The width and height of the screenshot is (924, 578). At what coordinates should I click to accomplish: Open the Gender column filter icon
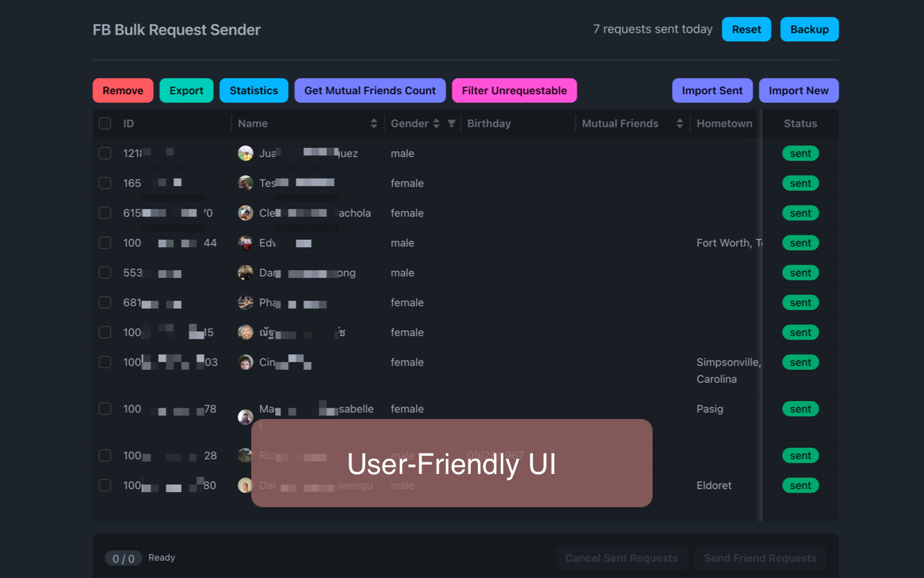451,124
